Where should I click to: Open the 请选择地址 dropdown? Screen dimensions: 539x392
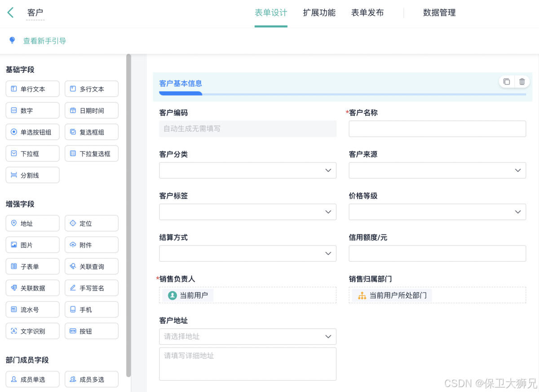(247, 336)
